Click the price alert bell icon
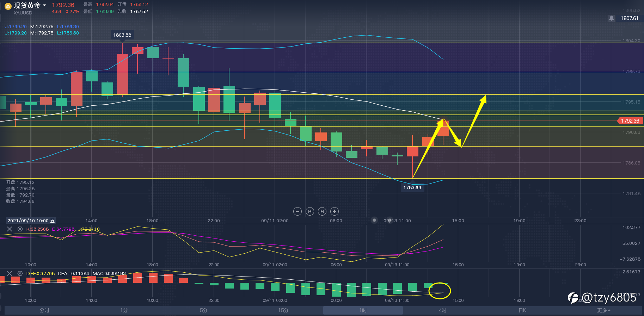Viewport: 644px width, 316px height. tap(612, 18)
